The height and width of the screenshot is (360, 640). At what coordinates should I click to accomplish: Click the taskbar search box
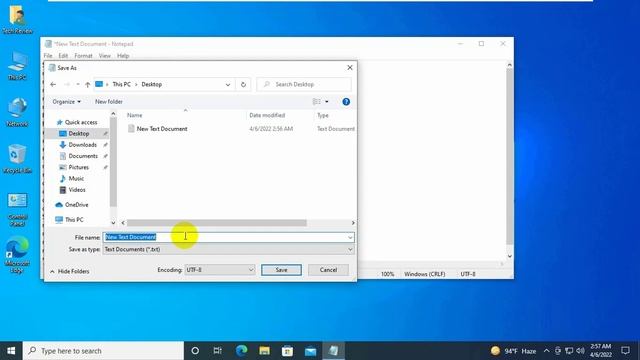[103, 351]
